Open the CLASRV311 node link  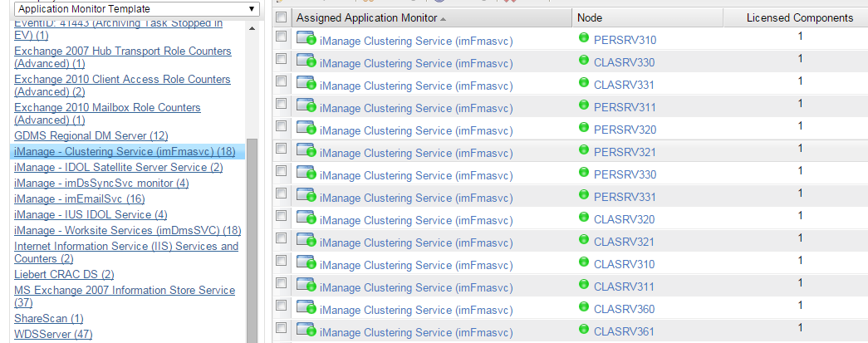point(624,287)
